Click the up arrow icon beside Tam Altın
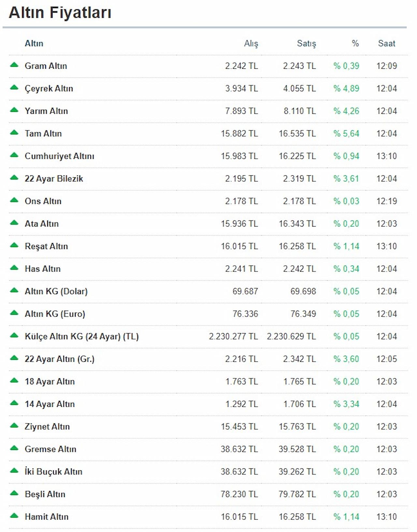The width and height of the screenshot is (417, 532). pos(14,132)
